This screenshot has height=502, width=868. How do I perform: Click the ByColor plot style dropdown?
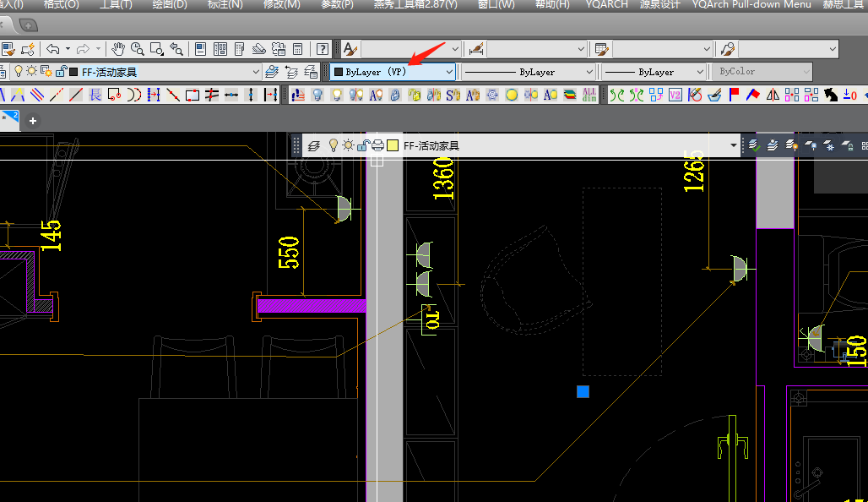pyautogui.click(x=762, y=72)
